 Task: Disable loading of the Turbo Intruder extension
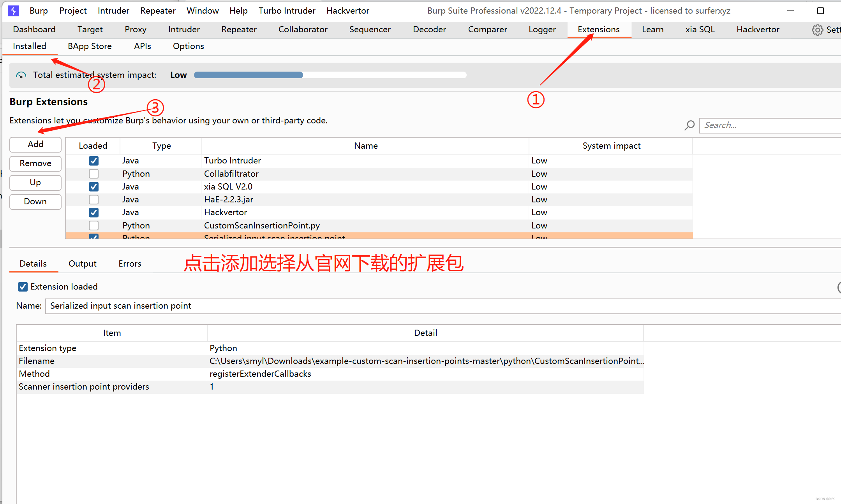click(x=93, y=160)
